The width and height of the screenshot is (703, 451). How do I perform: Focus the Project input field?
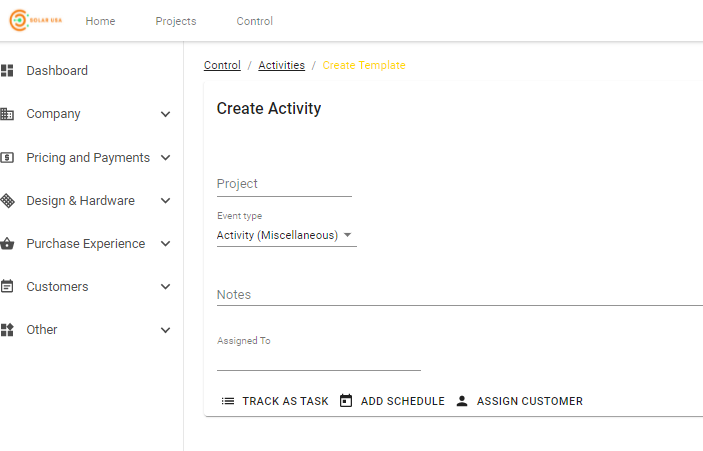(284, 184)
